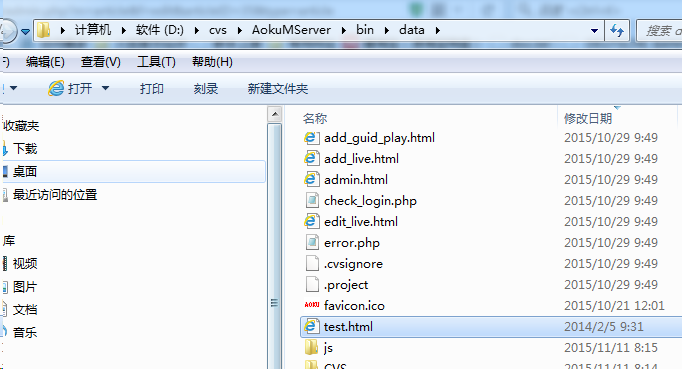
Task: Select the js folder icon
Action: pos(311,347)
